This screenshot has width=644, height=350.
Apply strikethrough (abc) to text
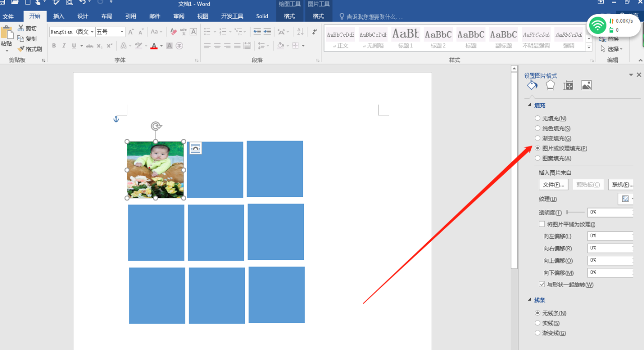coord(90,46)
